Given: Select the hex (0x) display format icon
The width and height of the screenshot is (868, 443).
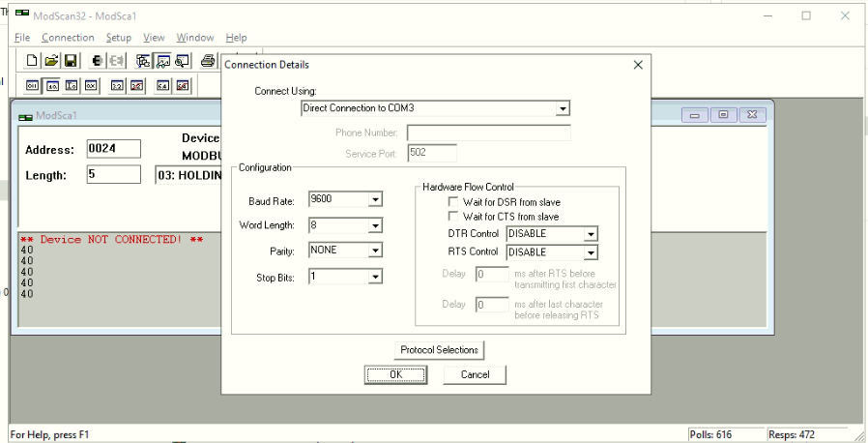Looking at the screenshot, I should click(91, 86).
